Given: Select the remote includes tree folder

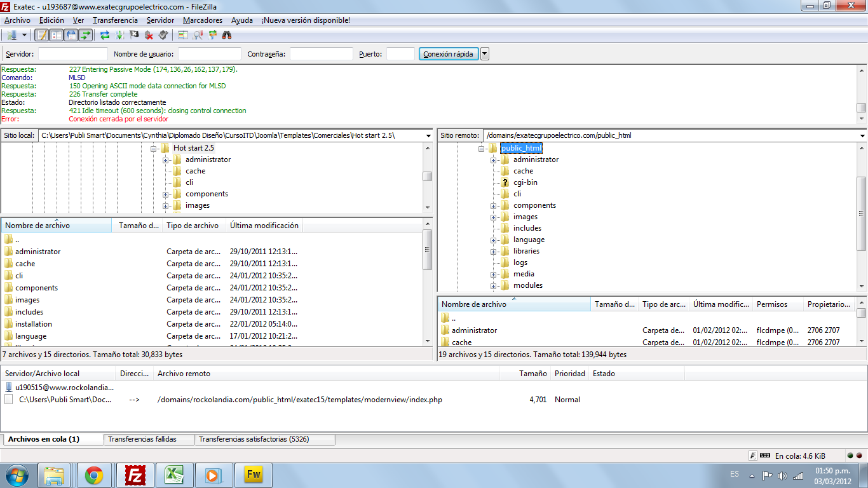Looking at the screenshot, I should click(x=527, y=228).
